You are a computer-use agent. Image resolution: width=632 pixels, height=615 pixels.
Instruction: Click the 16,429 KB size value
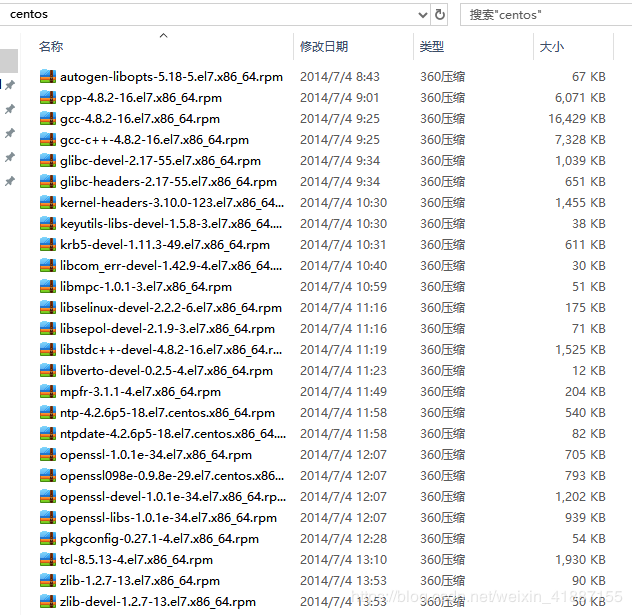(577, 118)
